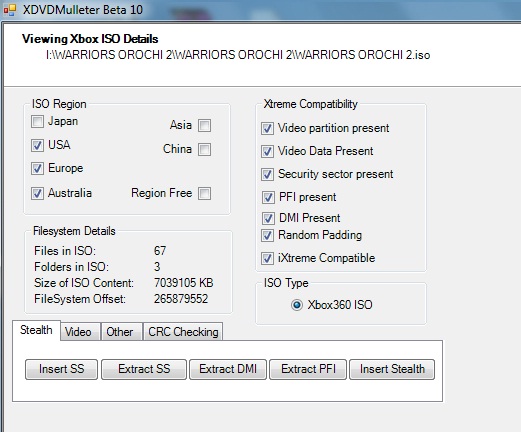Screen dimensions: 521x432
Task: Click the Filesystem Details group title
Action: 74,231
